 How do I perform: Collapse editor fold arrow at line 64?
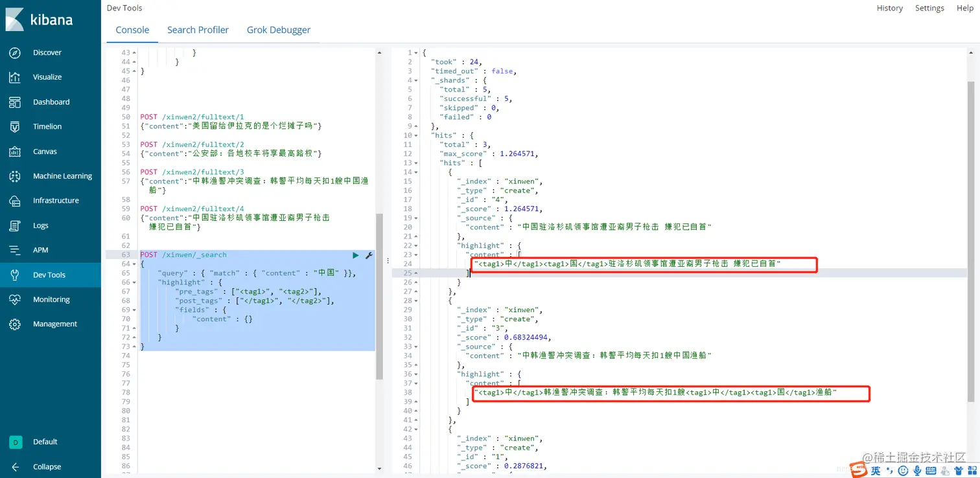pos(134,264)
